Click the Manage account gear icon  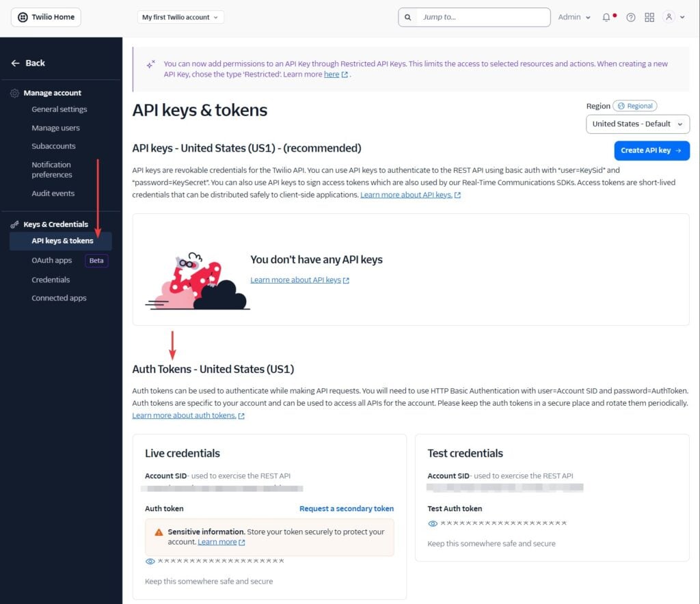pyautogui.click(x=14, y=93)
